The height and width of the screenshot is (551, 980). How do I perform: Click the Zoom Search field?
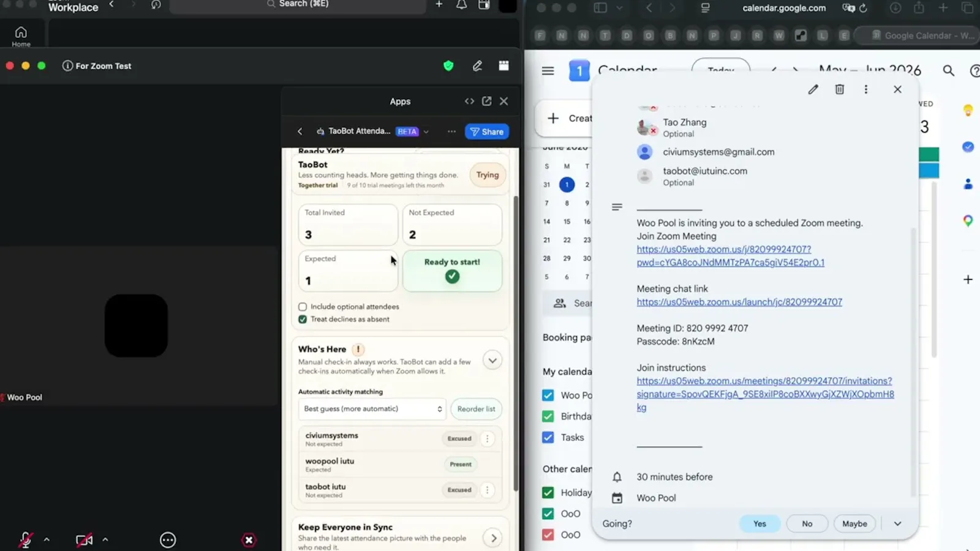(298, 5)
